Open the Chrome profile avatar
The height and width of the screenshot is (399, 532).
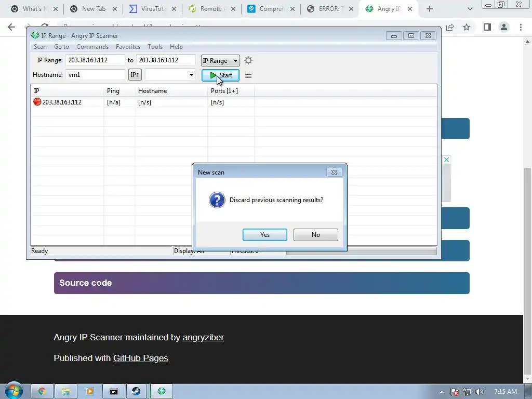pyautogui.click(x=504, y=27)
